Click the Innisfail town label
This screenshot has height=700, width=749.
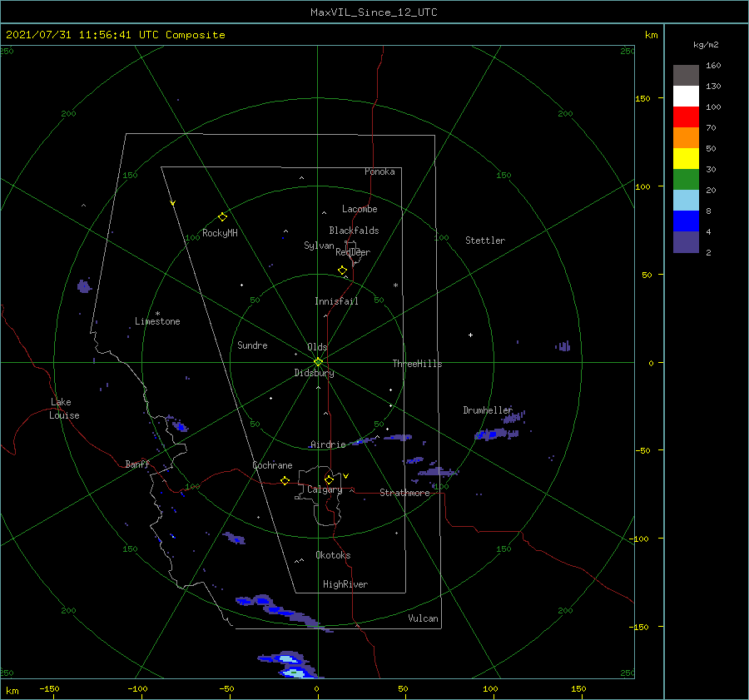click(x=336, y=301)
